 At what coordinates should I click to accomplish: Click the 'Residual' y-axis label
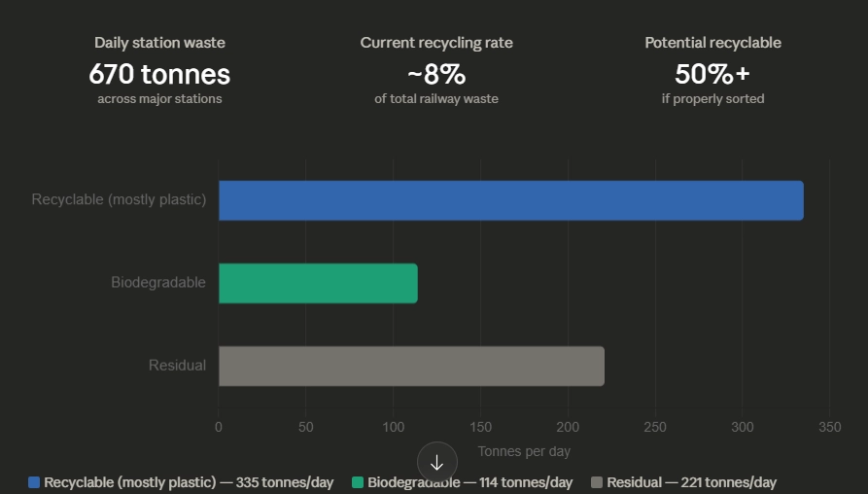coord(177,366)
